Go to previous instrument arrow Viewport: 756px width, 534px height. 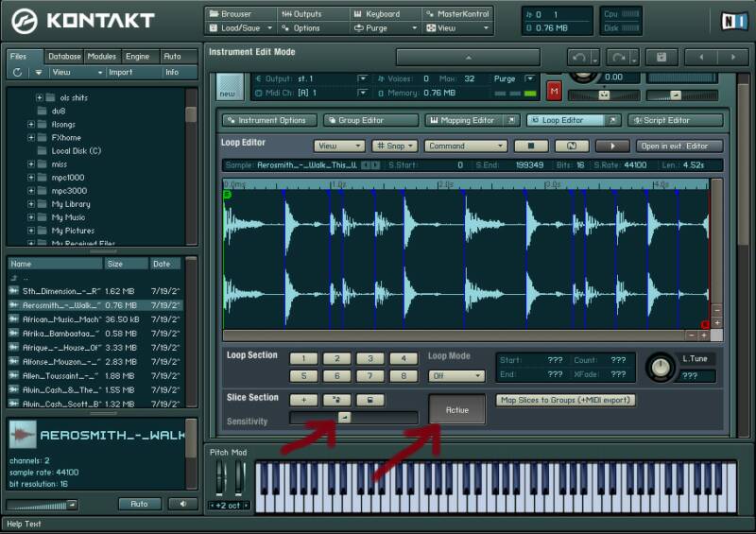(x=701, y=58)
